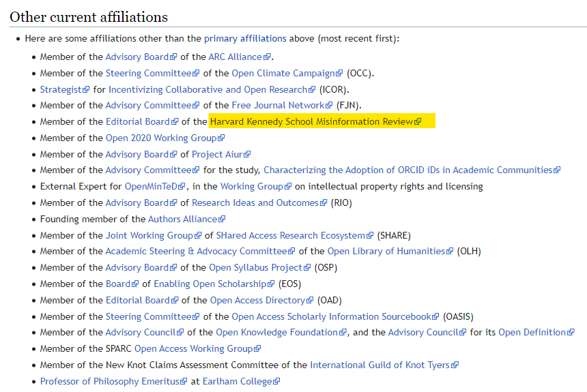The image size is (587, 392).
Task: Open Advisory Committee link for ORCID study
Action: [x=152, y=170]
